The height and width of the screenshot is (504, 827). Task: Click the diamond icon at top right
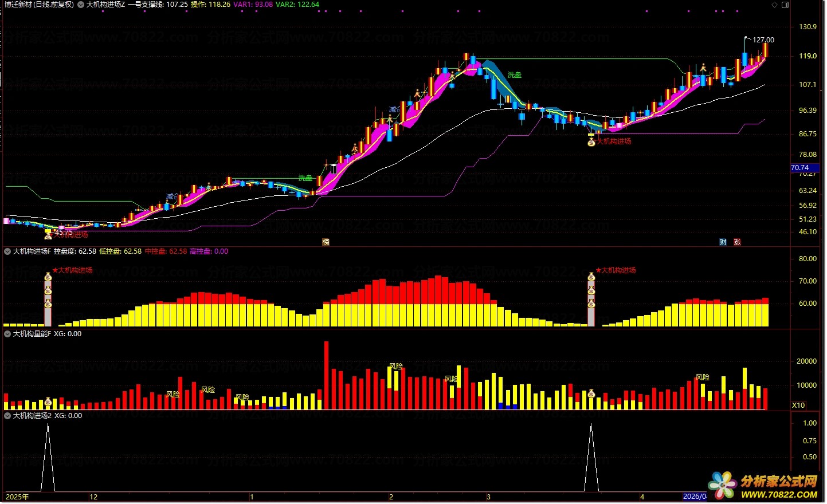tap(774, 5)
